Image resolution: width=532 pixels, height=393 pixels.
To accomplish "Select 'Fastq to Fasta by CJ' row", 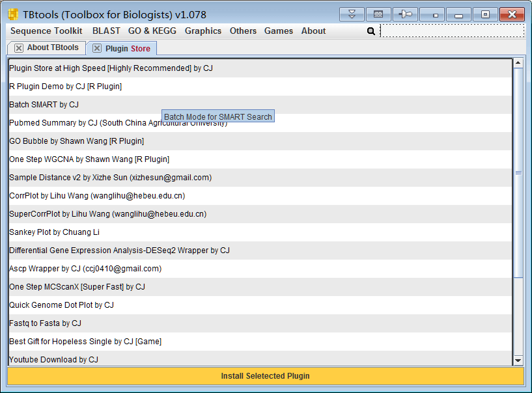I will [260, 323].
